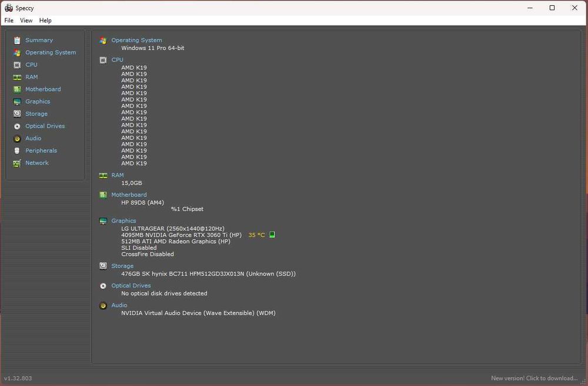Click 'New version! Click to download...' link
Viewport: 588px width, 386px height.
click(534, 378)
